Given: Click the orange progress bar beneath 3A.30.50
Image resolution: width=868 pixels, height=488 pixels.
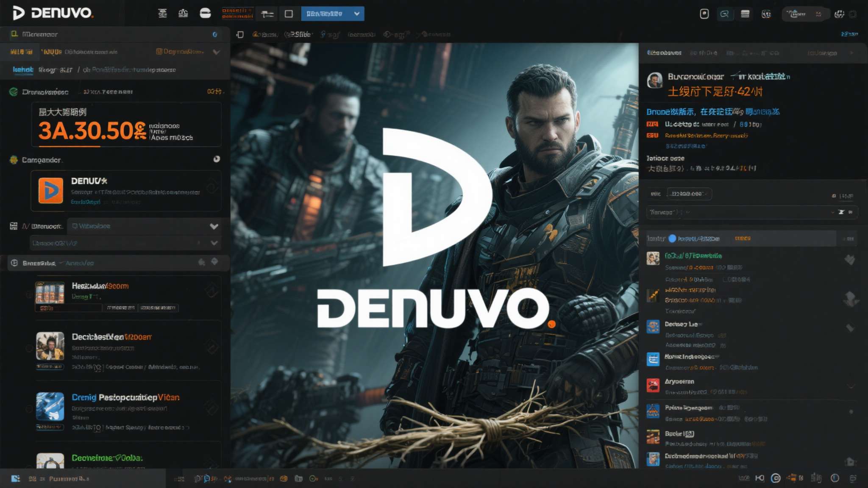Looking at the screenshot, I should pyautogui.click(x=70, y=146).
